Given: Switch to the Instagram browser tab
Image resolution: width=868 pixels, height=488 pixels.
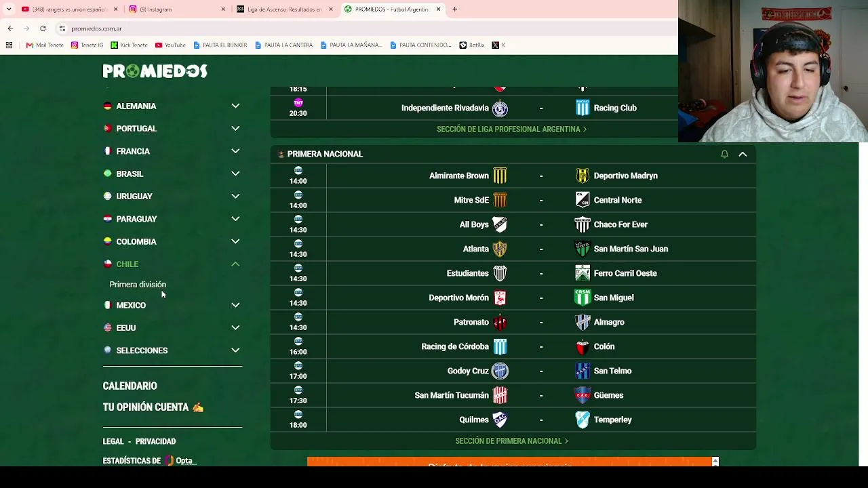Looking at the screenshot, I should (x=176, y=9).
